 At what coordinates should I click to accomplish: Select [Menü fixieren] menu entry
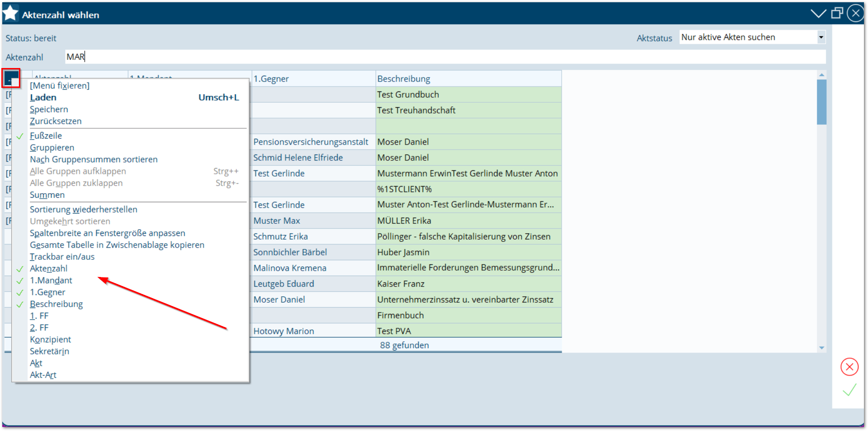(x=59, y=86)
